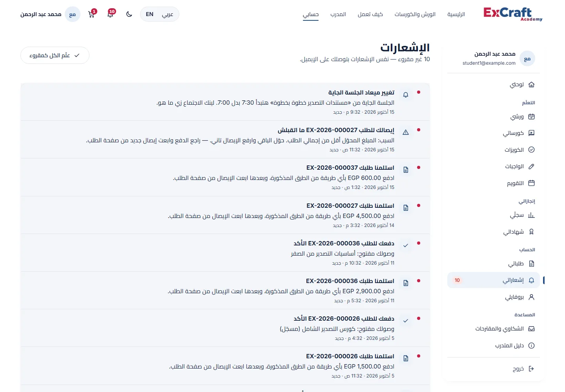Click the student1@example.com email text
Screen dimensions: 565x392
(x=489, y=63)
